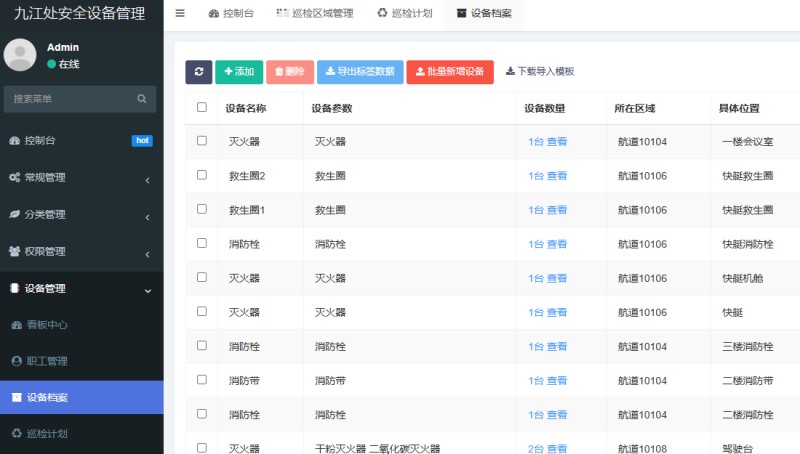Viewport: 800px width, 454px height.
Task: Toggle the hamburger sidebar menu icon
Action: [x=180, y=13]
